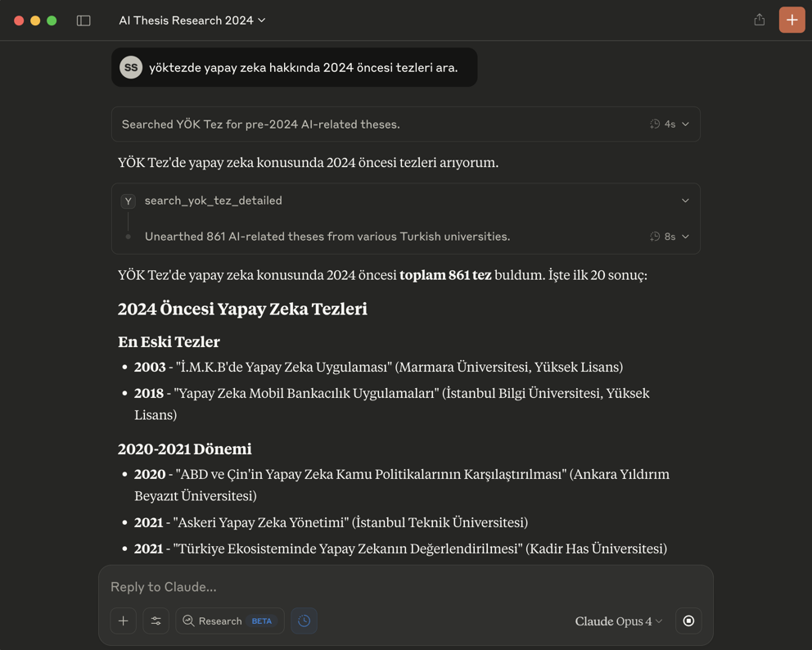Stop the response generation
Screen dimensions: 812x650
(x=688, y=621)
